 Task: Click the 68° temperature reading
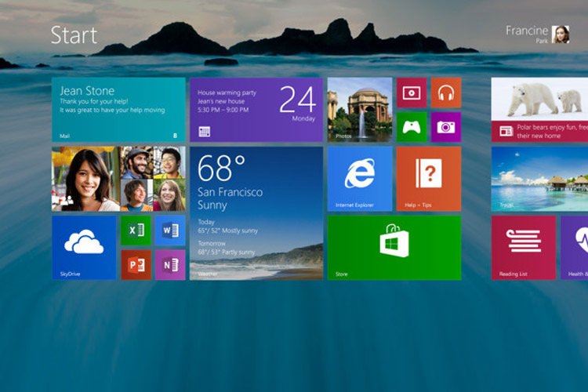point(221,168)
